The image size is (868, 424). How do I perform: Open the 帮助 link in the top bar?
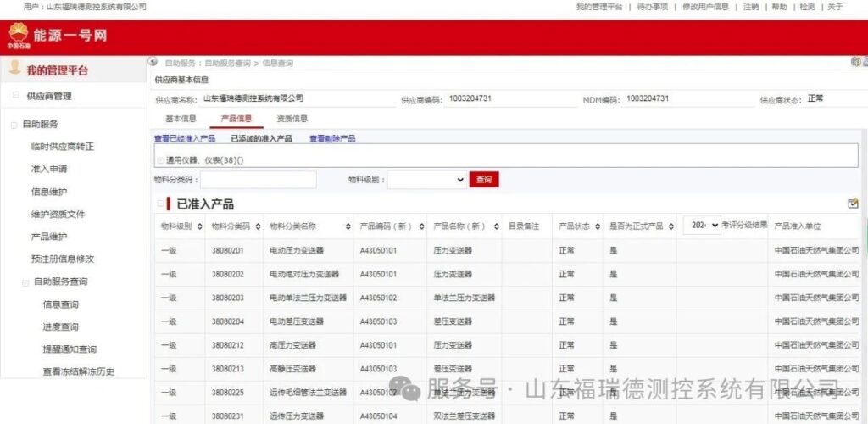779,7
